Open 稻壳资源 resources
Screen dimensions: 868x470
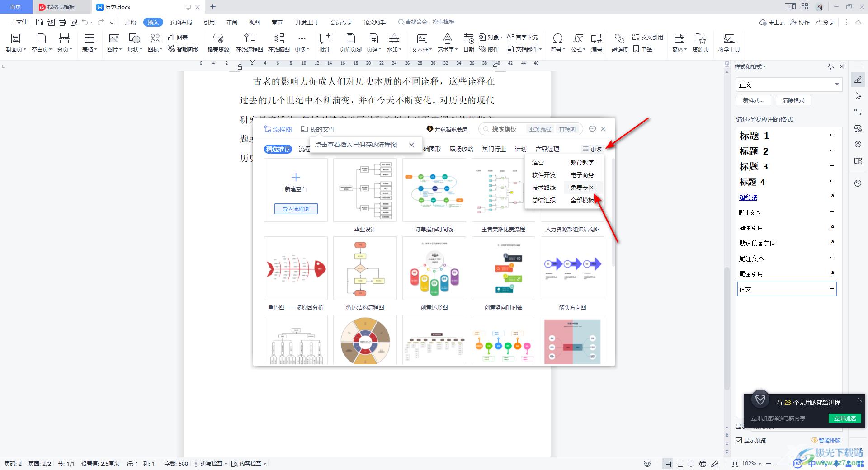click(x=218, y=43)
